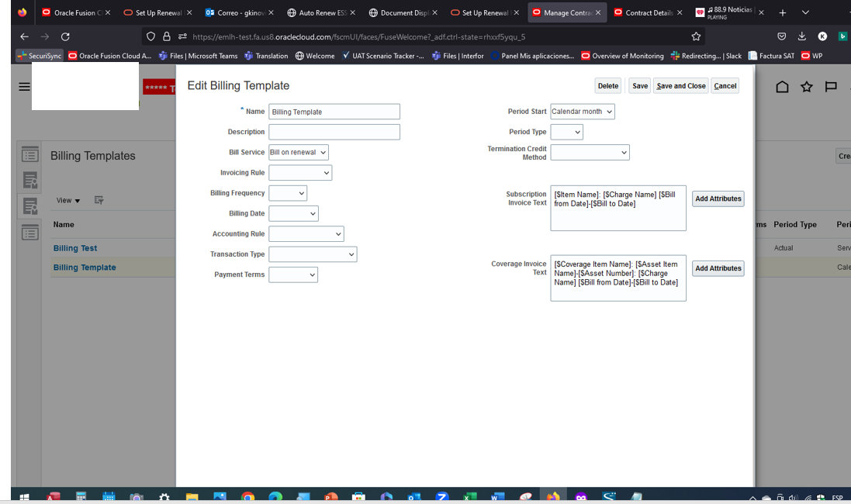Click the bottom list icon in left sidebar
Screen dimensions: 851x504
29,232
